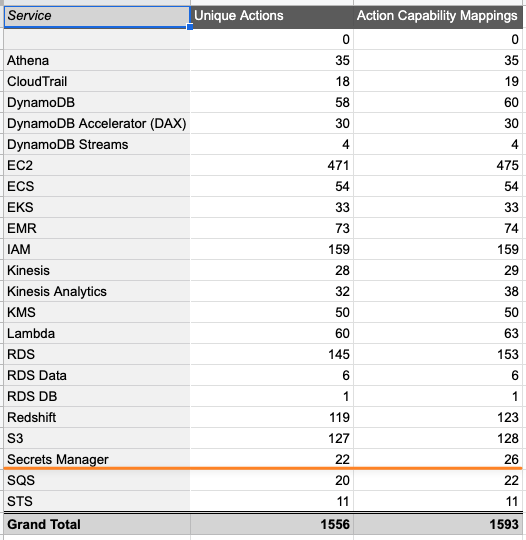The image size is (526, 540).
Task: Select the Athena service row label
Action: pyautogui.click(x=97, y=61)
